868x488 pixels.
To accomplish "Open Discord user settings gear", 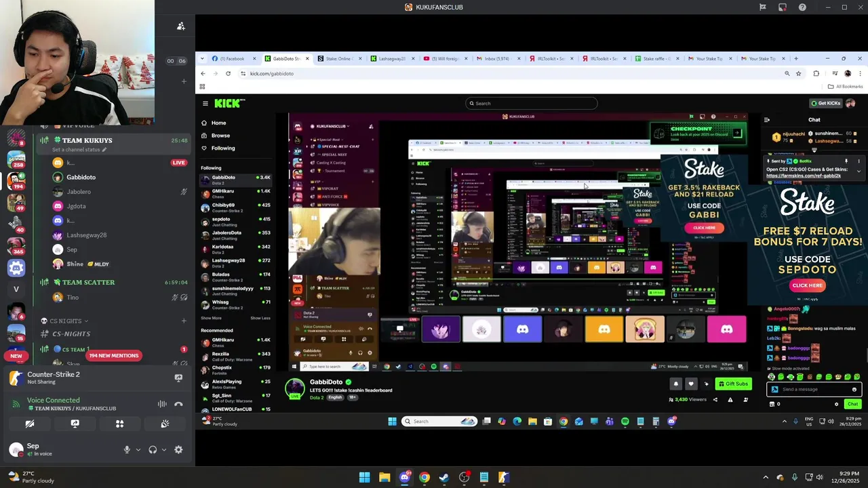I will point(178,449).
